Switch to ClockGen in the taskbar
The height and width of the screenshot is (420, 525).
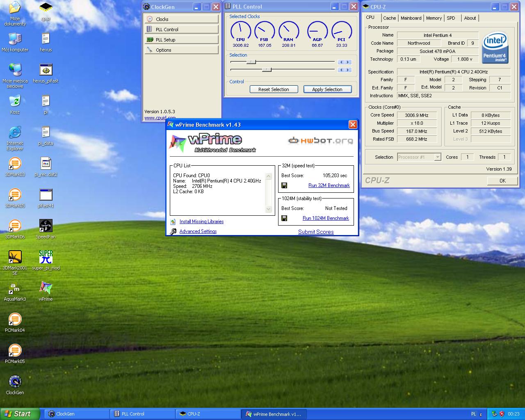click(x=77, y=414)
